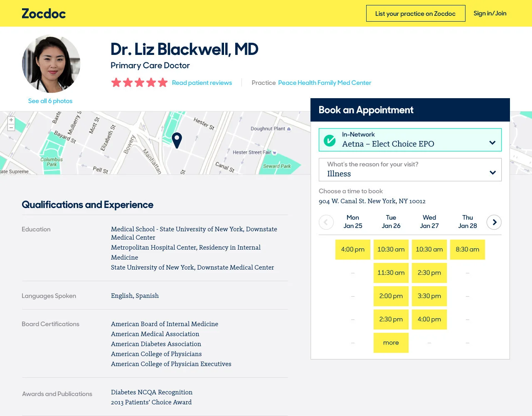This screenshot has width=532, height=416.
Task: Click American Board of Internal Medicine
Action: click(165, 324)
